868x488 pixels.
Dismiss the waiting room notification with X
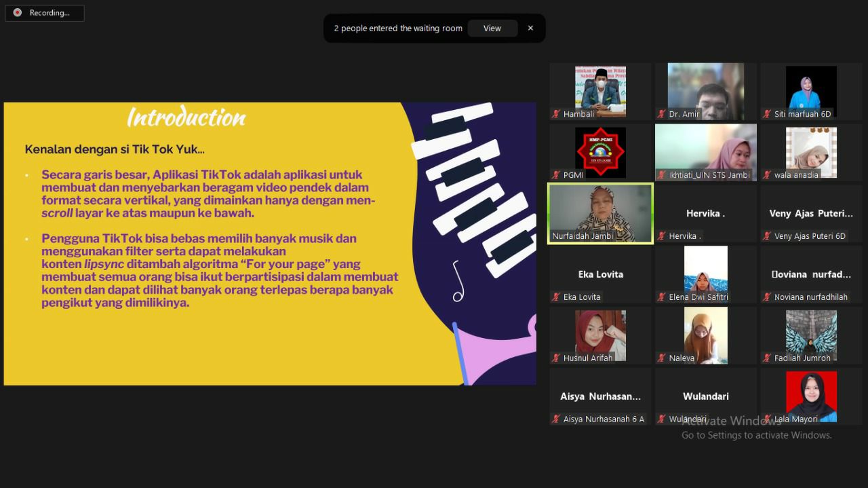530,29
